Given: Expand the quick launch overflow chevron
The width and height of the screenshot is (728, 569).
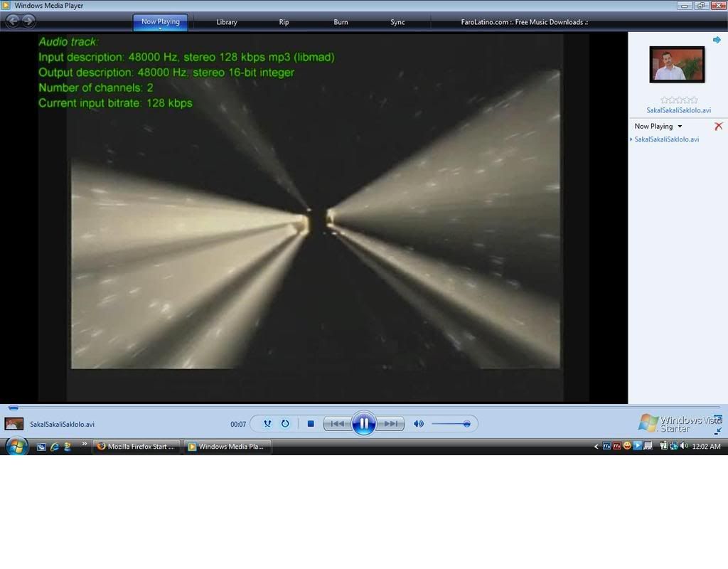Looking at the screenshot, I should (x=85, y=444).
